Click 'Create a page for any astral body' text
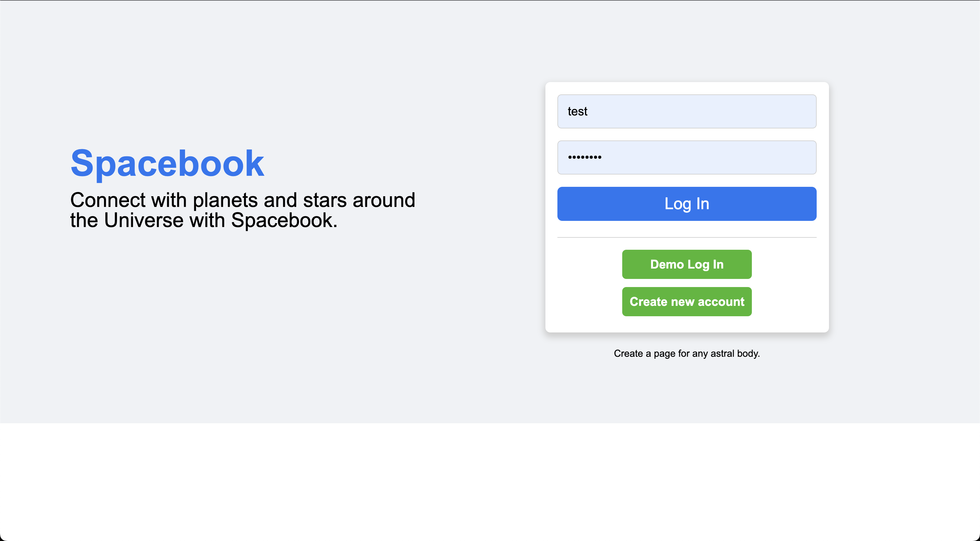The image size is (980, 541). [687, 353]
